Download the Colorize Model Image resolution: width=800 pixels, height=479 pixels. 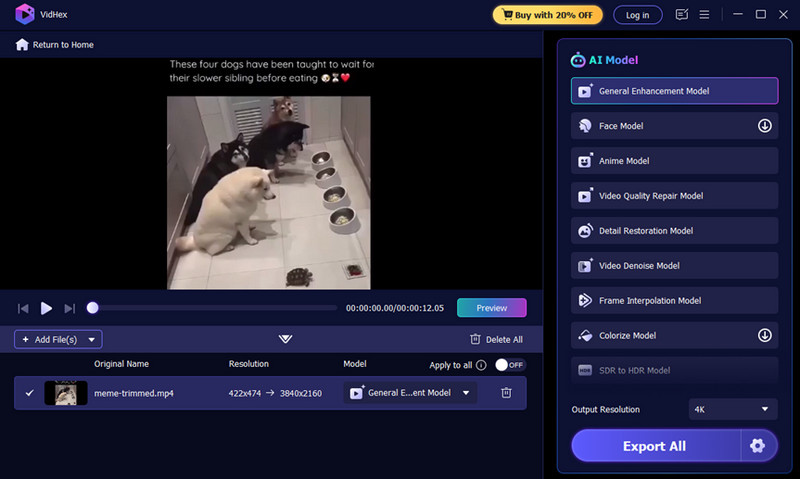click(x=764, y=336)
